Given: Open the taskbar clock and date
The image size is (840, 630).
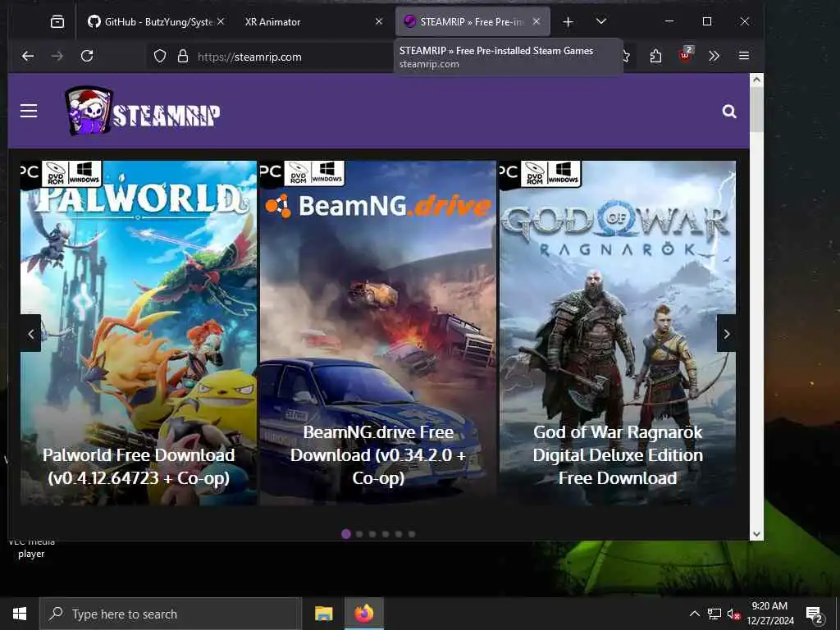Looking at the screenshot, I should (769, 614).
